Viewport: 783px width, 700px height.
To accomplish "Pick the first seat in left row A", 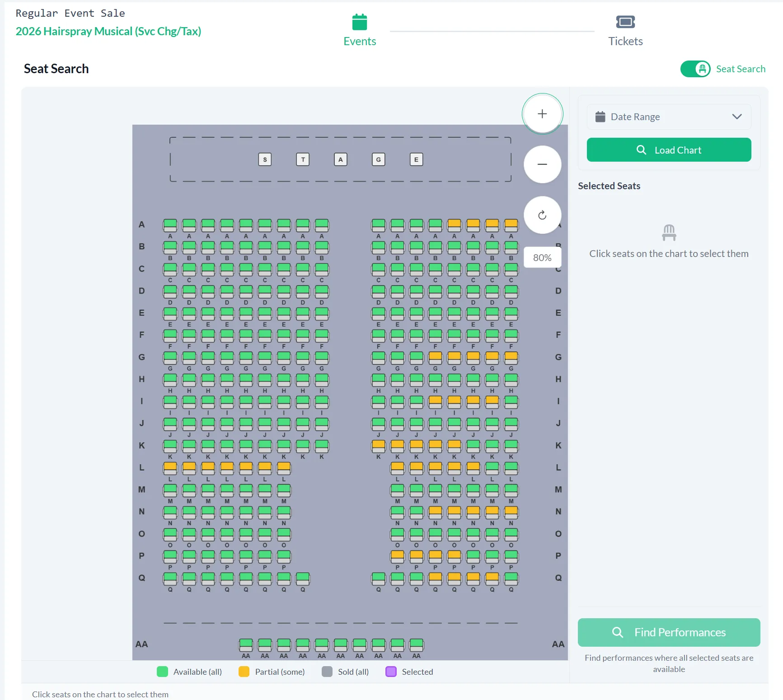I will coord(170,225).
